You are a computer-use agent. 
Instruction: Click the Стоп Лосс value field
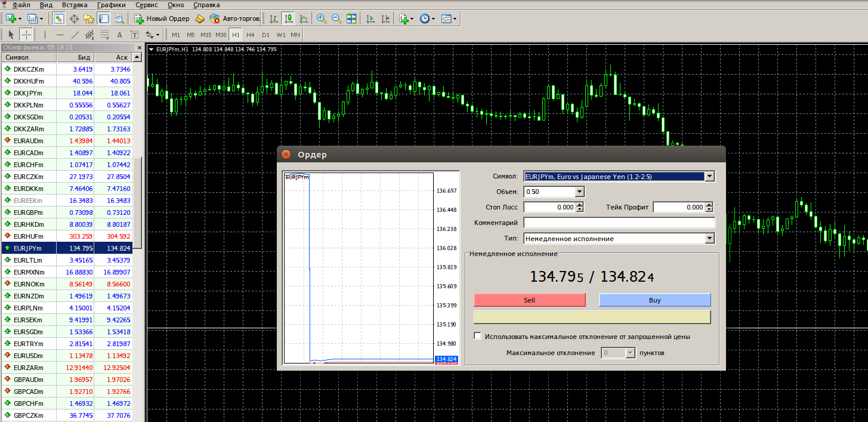coord(549,207)
